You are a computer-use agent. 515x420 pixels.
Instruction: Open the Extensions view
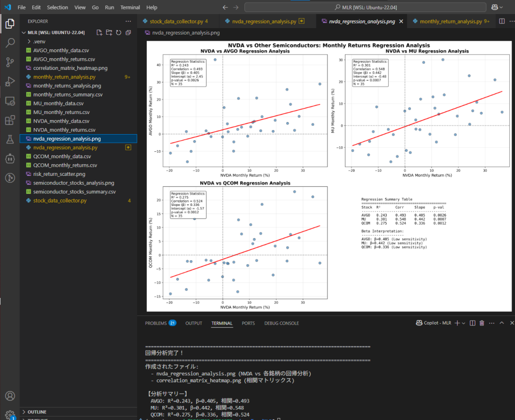point(10,120)
